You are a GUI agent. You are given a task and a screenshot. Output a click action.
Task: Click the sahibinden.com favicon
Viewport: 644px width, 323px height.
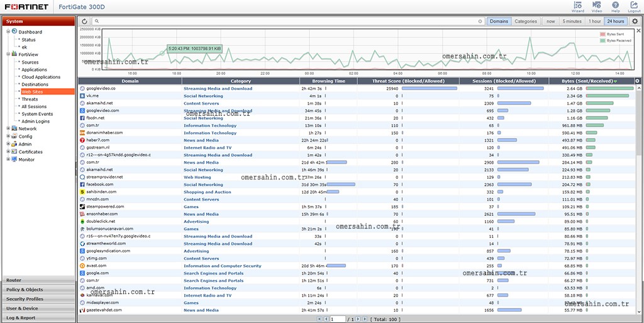point(82,192)
